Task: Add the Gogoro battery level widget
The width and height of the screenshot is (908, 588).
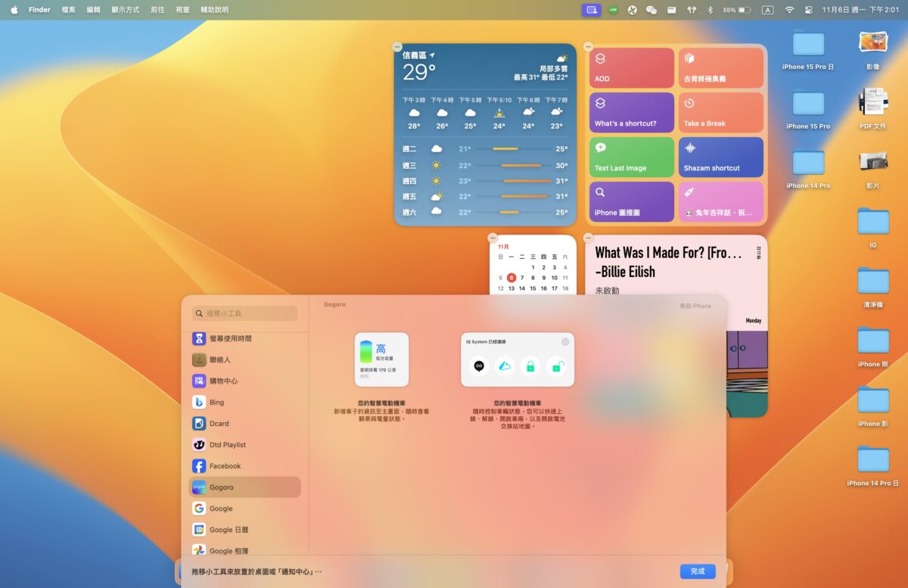Action: [381, 359]
